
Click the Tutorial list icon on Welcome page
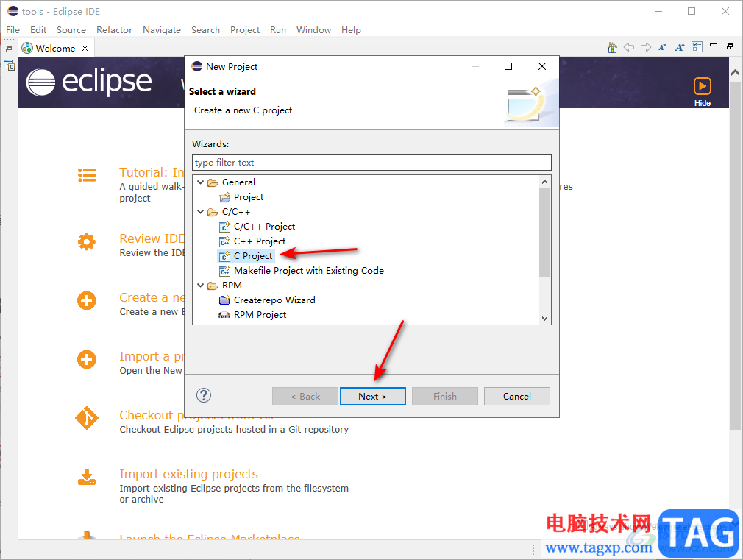point(87,175)
